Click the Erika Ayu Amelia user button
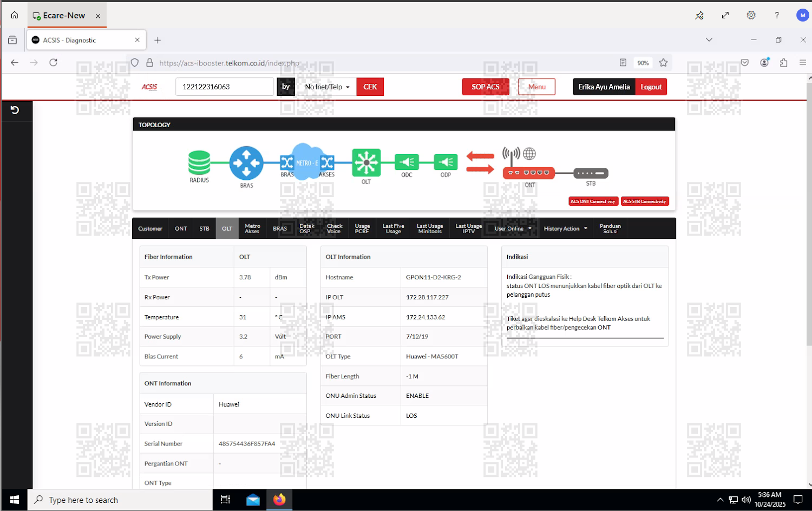The image size is (812, 511). (x=604, y=87)
